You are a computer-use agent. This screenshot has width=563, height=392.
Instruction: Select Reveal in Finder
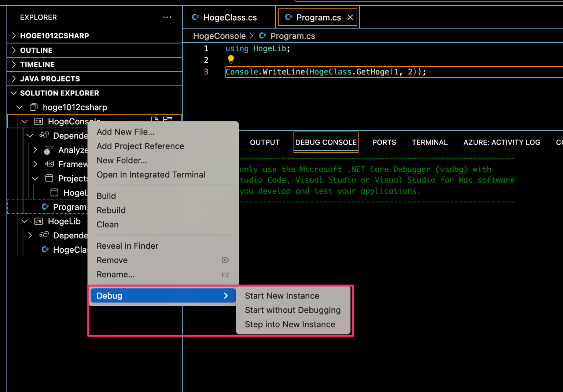[x=127, y=246]
